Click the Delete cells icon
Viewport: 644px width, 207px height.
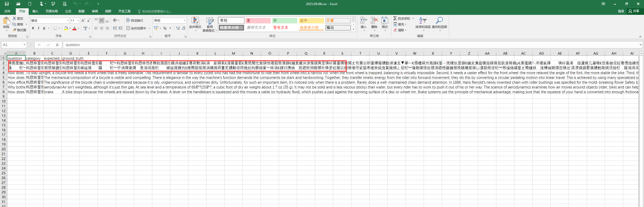pyautogui.click(x=374, y=21)
